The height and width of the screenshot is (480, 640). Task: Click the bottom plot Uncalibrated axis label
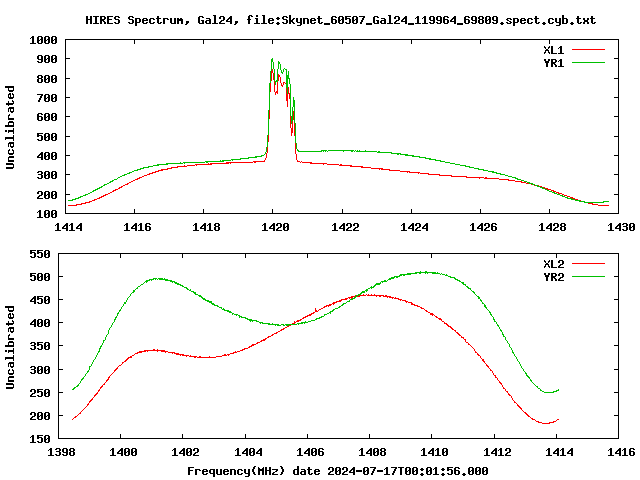click(10, 347)
